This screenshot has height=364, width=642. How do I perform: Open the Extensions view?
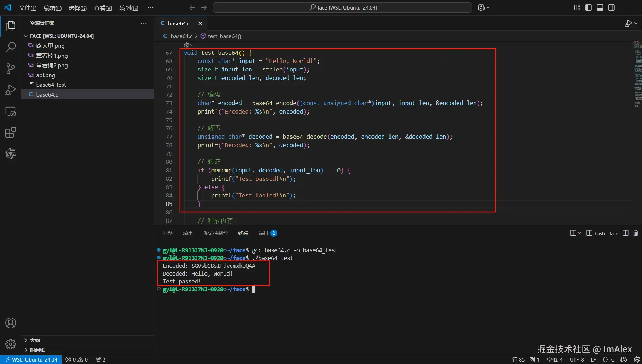click(11, 133)
